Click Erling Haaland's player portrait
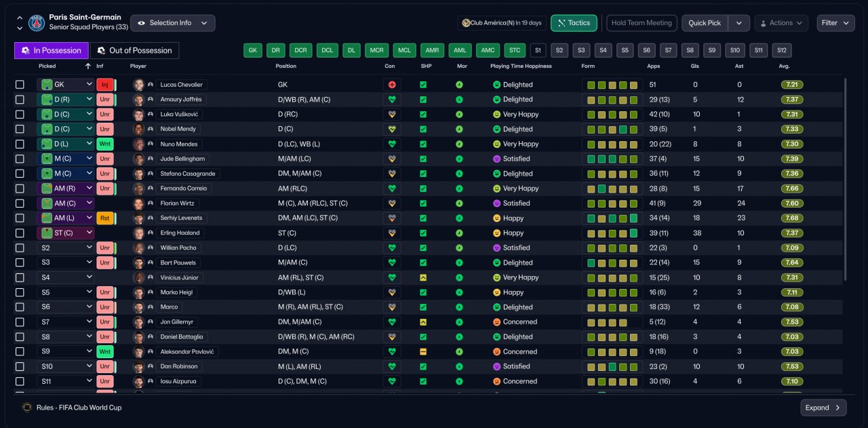 coord(139,233)
